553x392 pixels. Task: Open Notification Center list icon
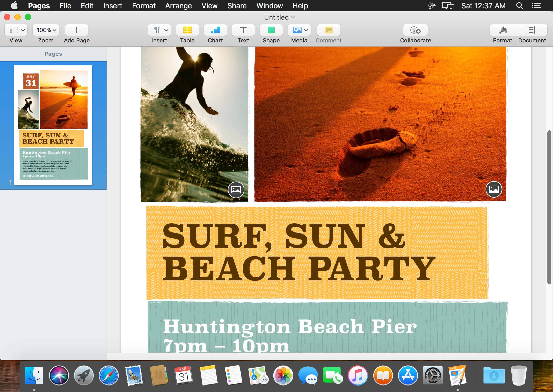[536, 6]
